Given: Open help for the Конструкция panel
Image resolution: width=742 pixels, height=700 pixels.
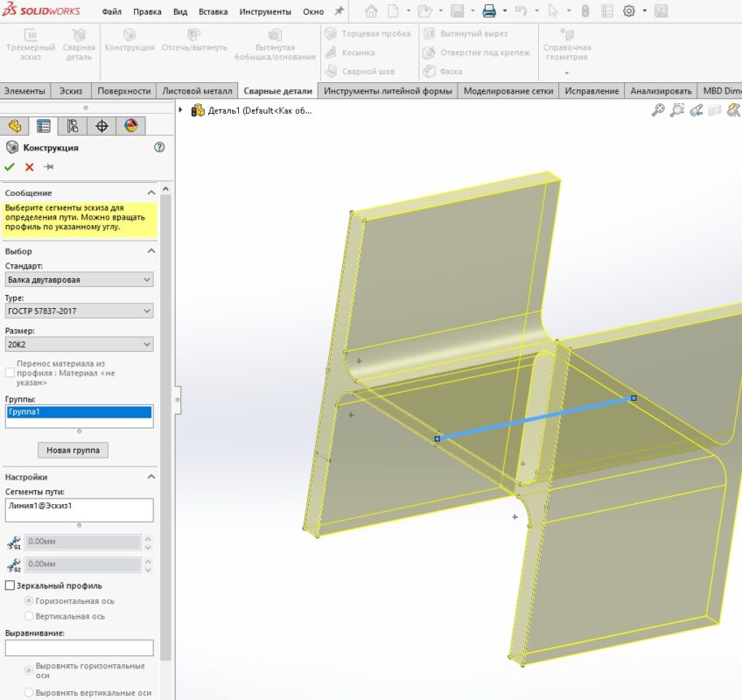Looking at the screenshot, I should (x=159, y=147).
